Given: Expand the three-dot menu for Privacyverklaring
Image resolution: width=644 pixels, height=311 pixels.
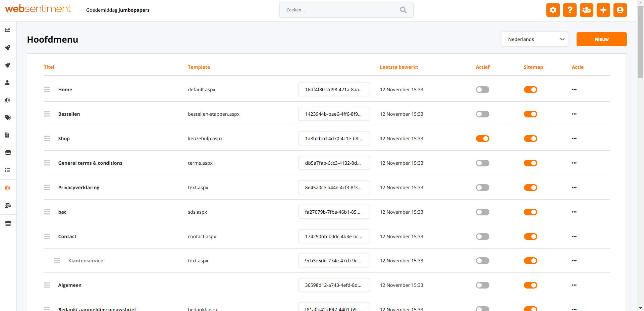Looking at the screenshot, I should click(574, 188).
